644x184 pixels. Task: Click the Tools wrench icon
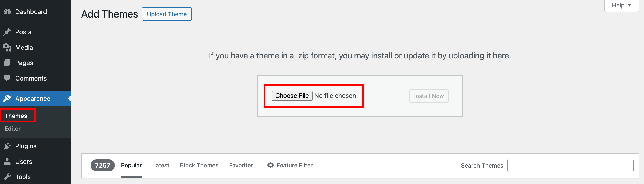[7, 177]
